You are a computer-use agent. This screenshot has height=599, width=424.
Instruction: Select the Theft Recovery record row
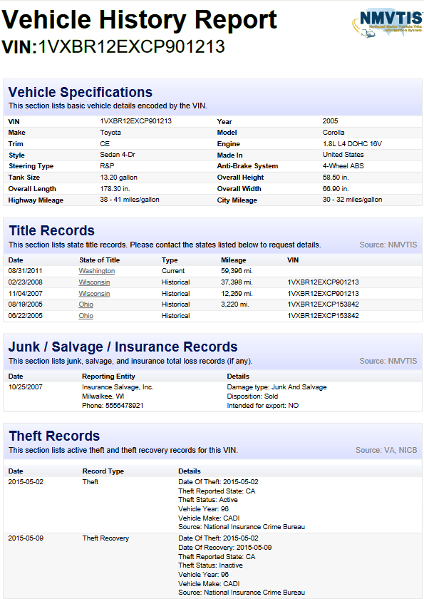click(213, 565)
